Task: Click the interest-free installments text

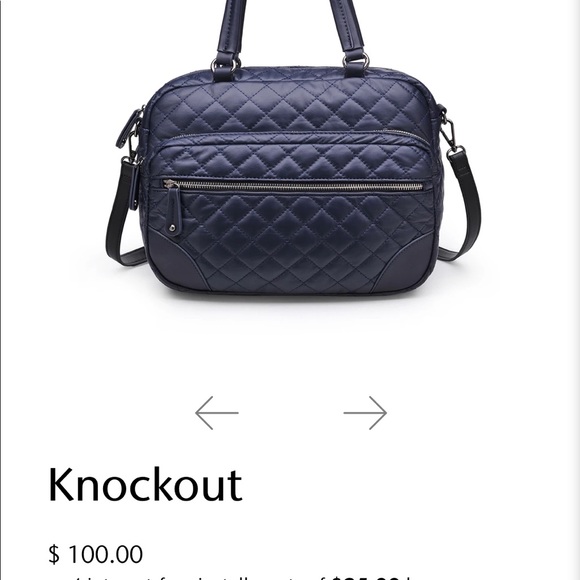Action: tap(237, 577)
